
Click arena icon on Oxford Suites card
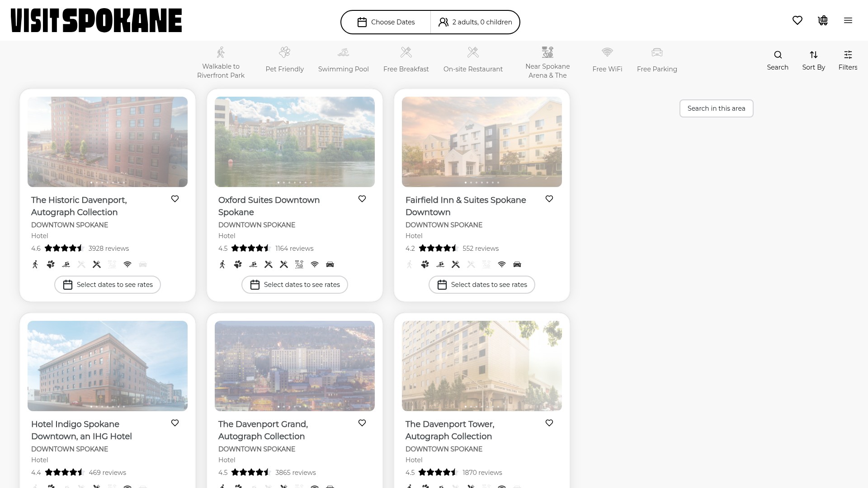(x=299, y=264)
